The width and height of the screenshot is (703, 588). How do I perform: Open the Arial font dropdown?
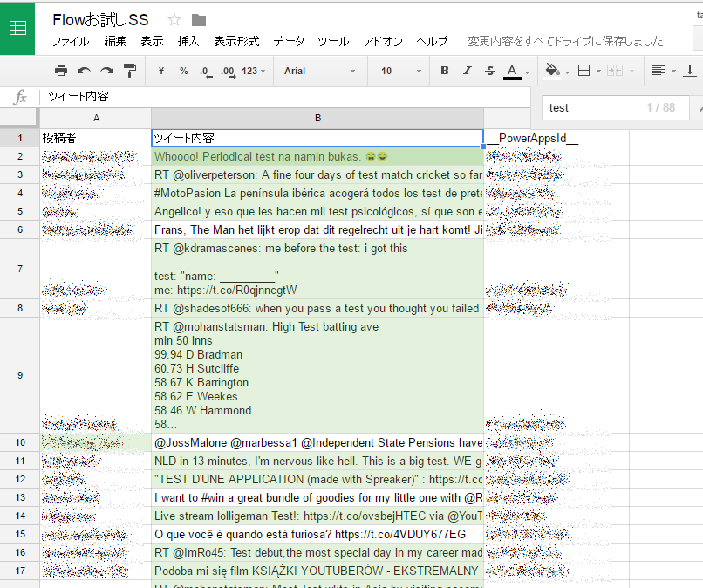[x=319, y=71]
